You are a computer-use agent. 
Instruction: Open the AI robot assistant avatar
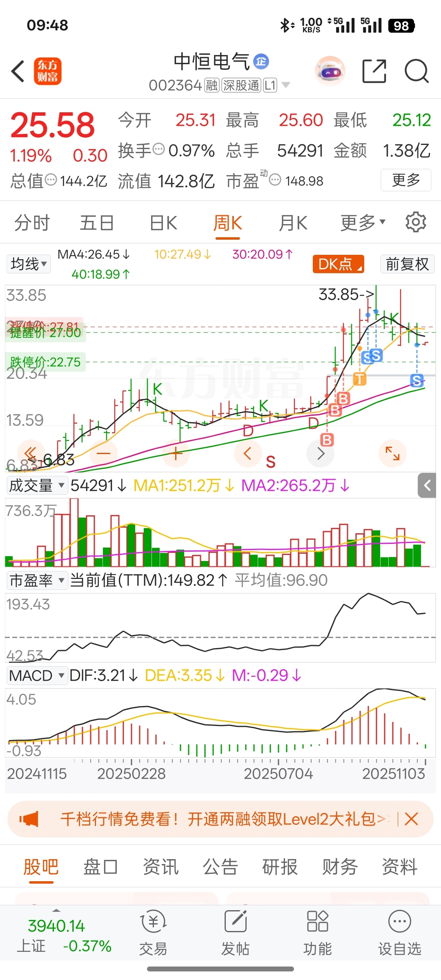pyautogui.click(x=330, y=71)
